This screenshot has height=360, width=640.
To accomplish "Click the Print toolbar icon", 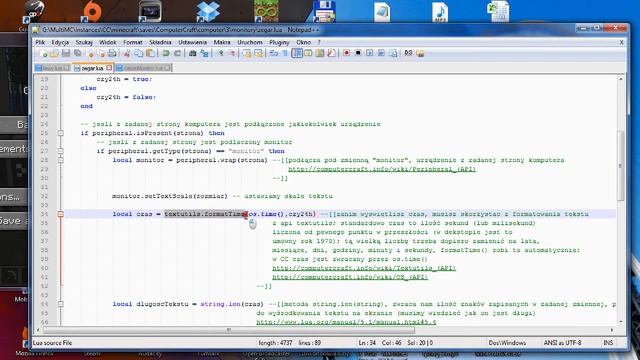I will [112, 53].
